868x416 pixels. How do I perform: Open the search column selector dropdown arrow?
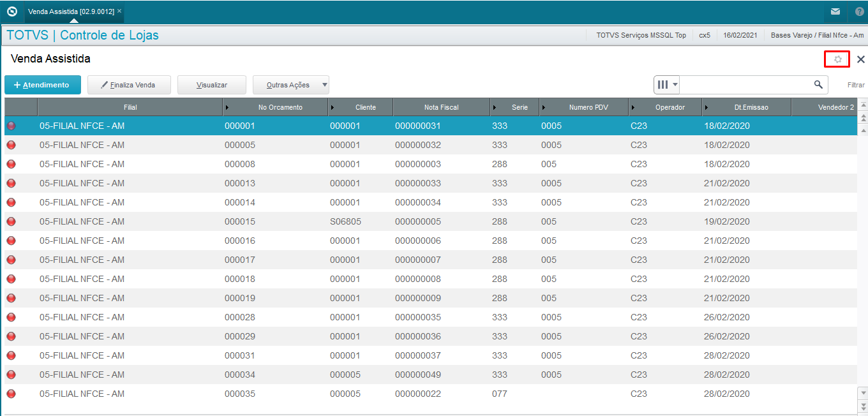coord(675,84)
